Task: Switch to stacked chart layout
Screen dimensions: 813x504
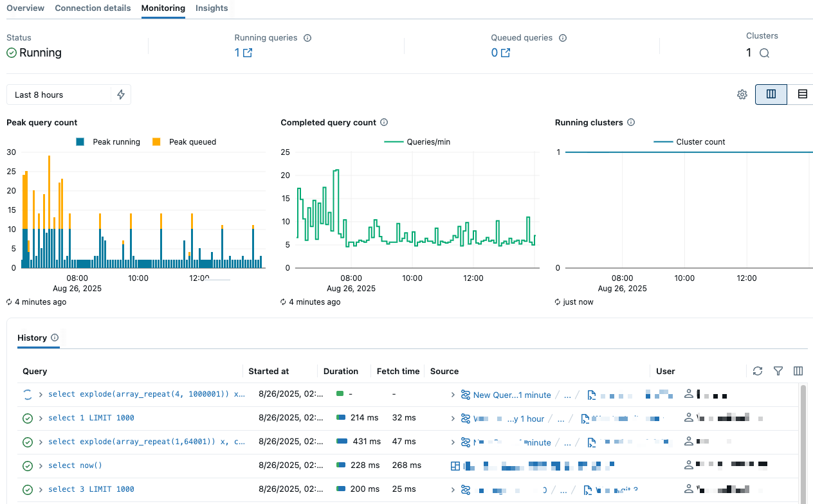Action: pos(802,94)
